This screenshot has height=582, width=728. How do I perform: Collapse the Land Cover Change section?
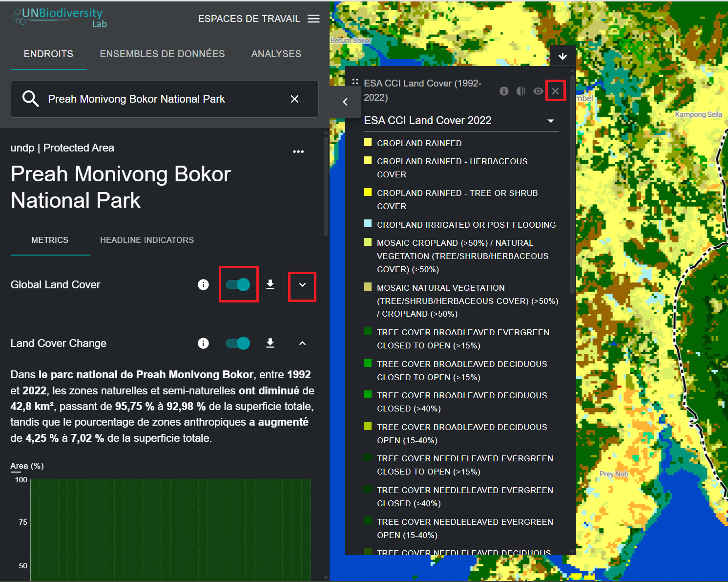[302, 344]
